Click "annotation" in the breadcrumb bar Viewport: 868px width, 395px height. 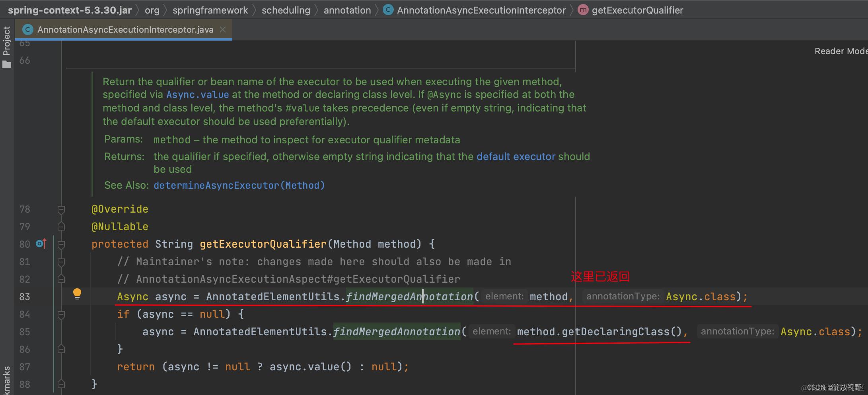pyautogui.click(x=346, y=10)
